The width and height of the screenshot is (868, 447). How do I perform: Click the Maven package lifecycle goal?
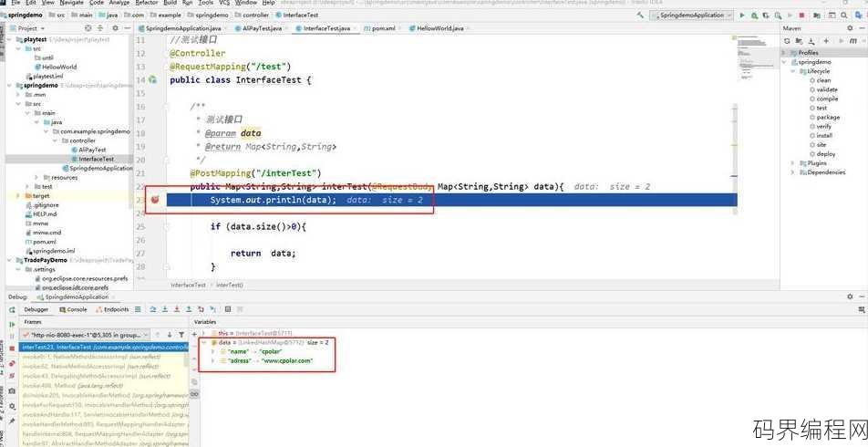(828, 118)
